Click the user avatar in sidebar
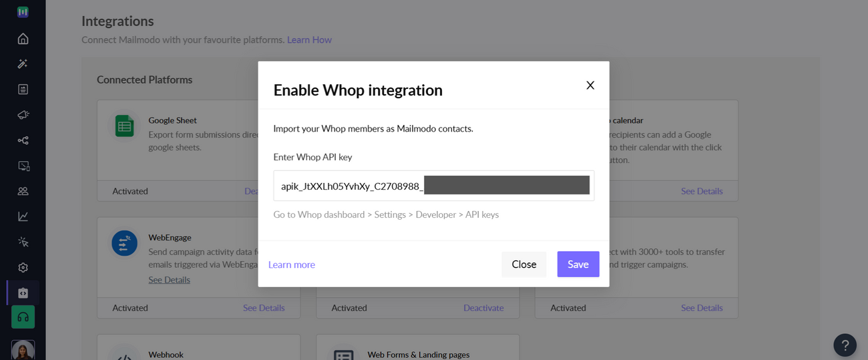The height and width of the screenshot is (360, 868). 23,350
